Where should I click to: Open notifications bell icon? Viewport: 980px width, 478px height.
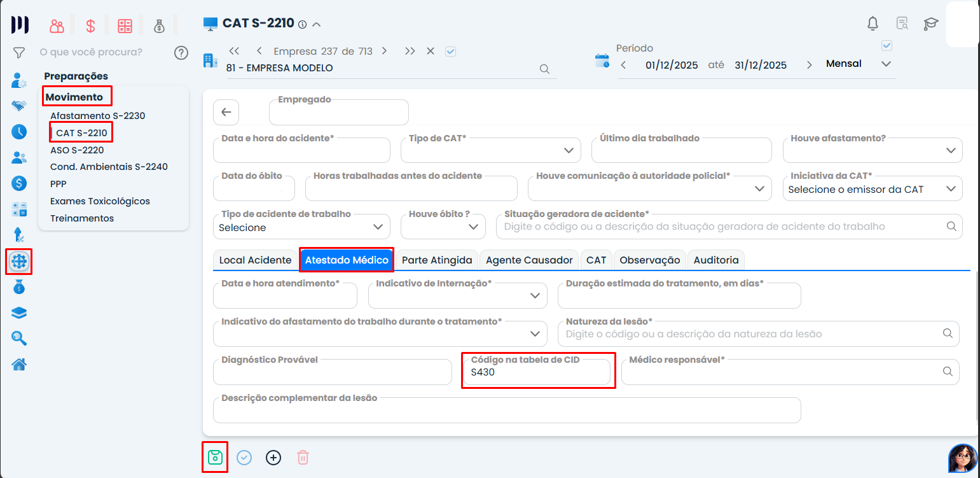click(x=873, y=24)
